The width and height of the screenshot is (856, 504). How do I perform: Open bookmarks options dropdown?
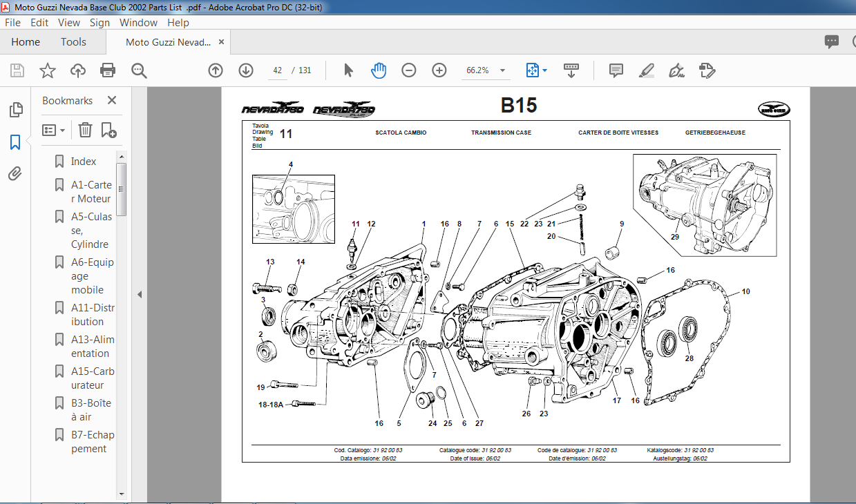54,130
